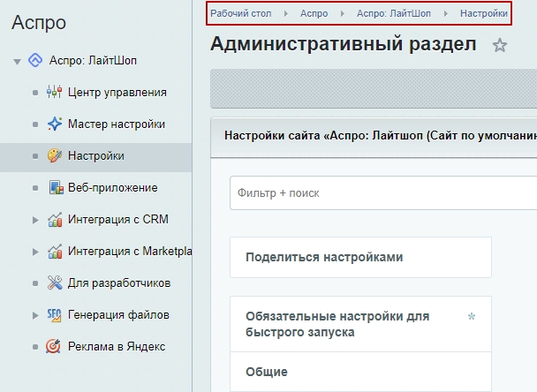Open Поделиться настройками section
The width and height of the screenshot is (537, 392).
pos(360,257)
